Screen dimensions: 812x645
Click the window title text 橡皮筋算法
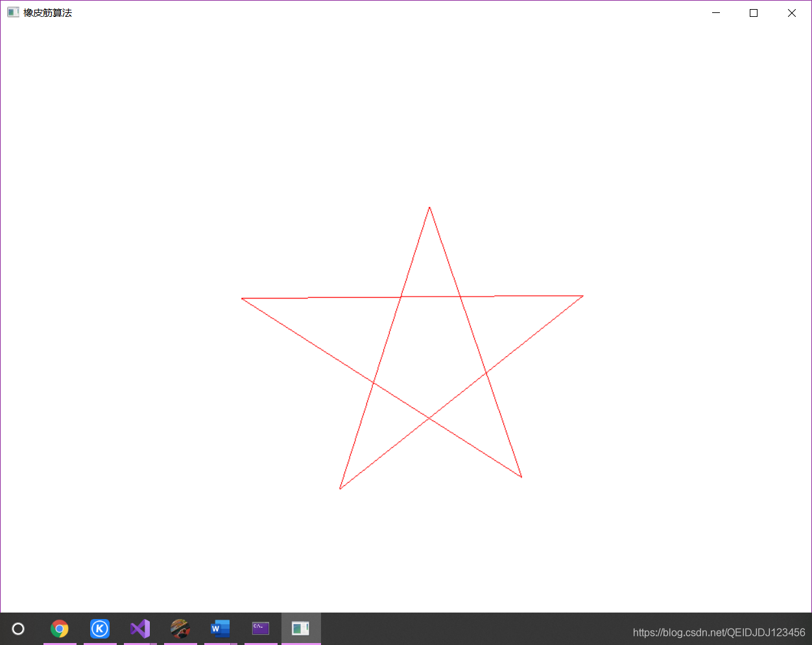click(48, 13)
